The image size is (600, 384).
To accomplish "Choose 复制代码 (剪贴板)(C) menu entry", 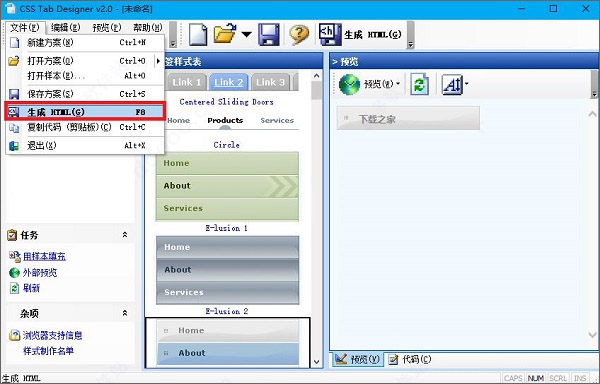I will click(85, 127).
